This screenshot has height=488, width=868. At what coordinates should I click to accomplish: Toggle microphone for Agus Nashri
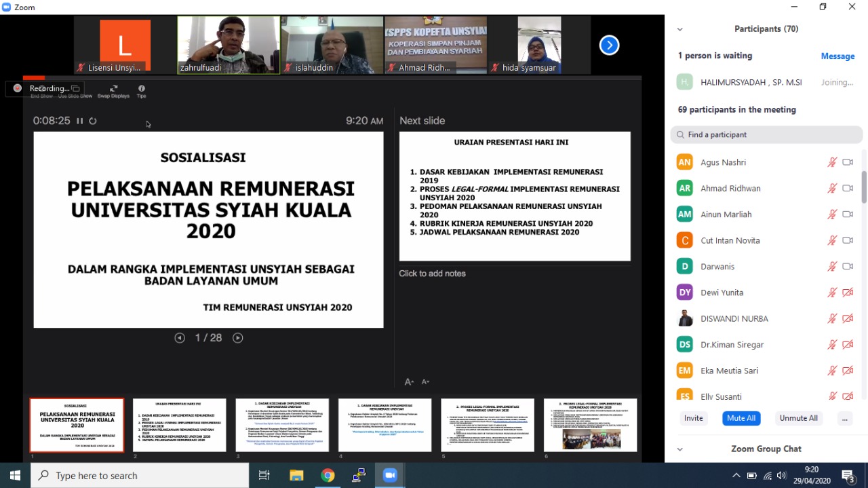832,163
